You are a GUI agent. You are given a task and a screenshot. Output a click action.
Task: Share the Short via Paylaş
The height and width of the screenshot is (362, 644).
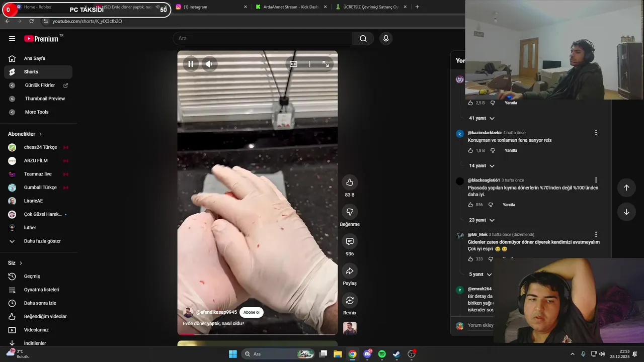click(350, 271)
